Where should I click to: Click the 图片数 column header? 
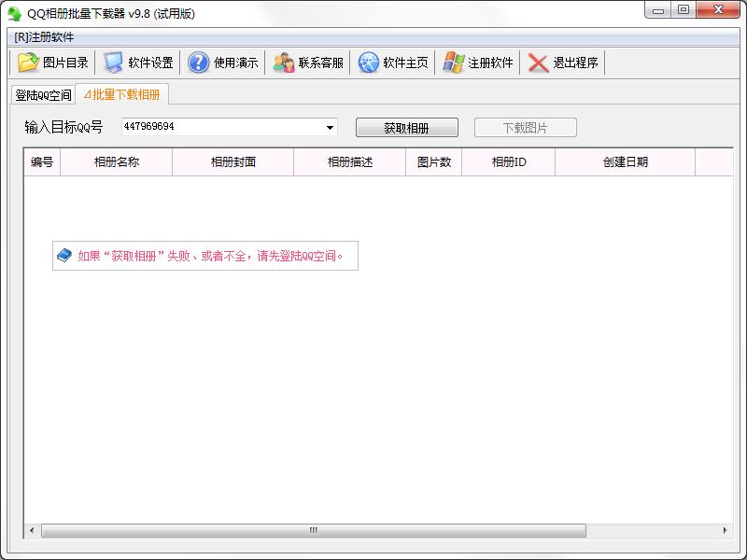(433, 161)
